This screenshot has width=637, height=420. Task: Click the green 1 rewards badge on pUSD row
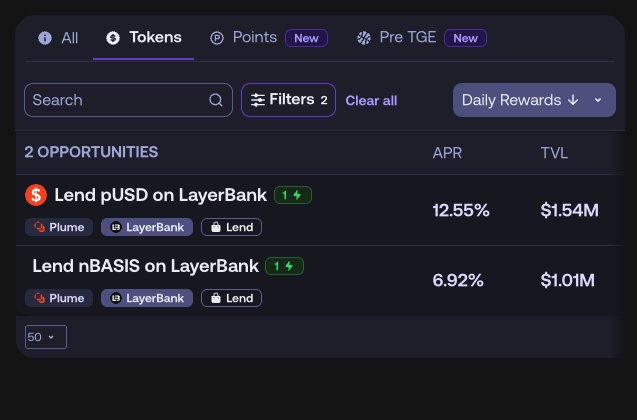click(293, 195)
